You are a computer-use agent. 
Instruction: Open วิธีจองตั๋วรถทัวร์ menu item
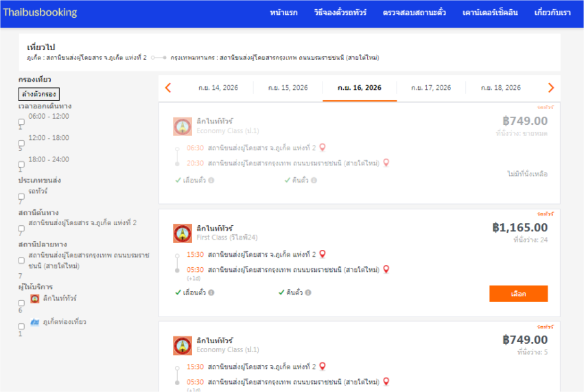[x=340, y=12]
